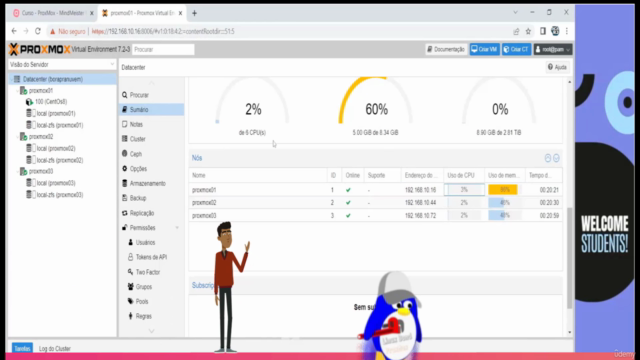The image size is (640, 360).
Task: Select local-zfs (proxmox03) storage in tree
Action: click(60, 195)
